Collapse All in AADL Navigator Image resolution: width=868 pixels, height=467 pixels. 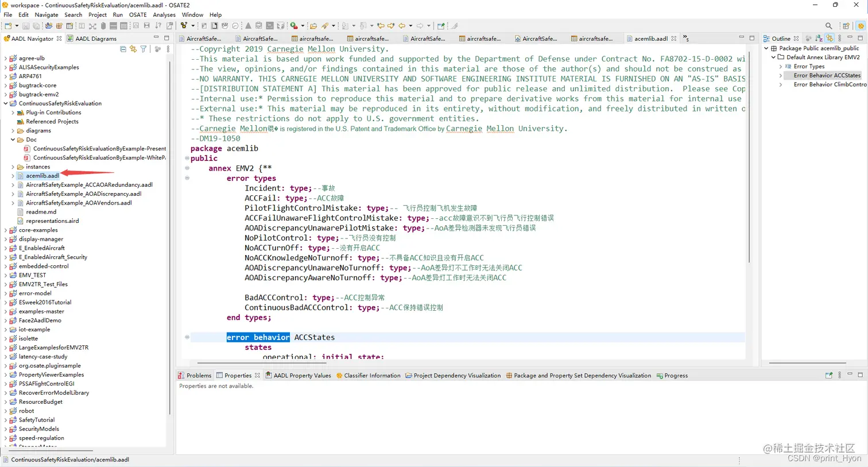click(x=123, y=49)
